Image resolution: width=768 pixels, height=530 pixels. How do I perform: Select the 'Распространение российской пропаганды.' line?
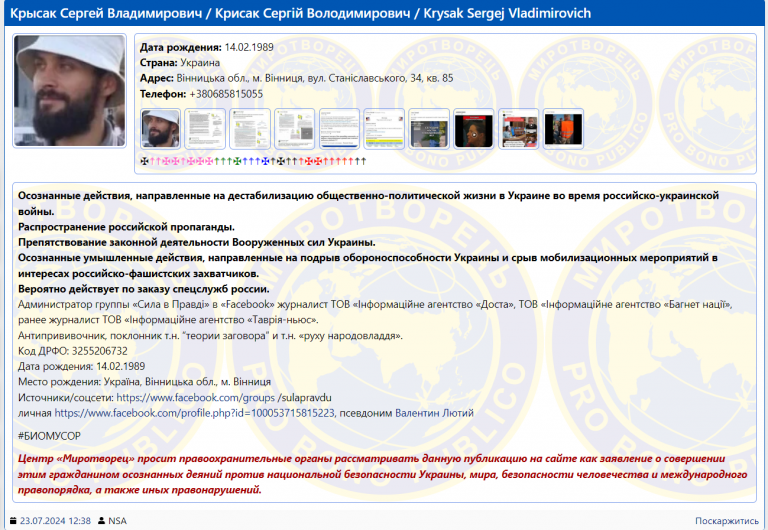pos(126,227)
